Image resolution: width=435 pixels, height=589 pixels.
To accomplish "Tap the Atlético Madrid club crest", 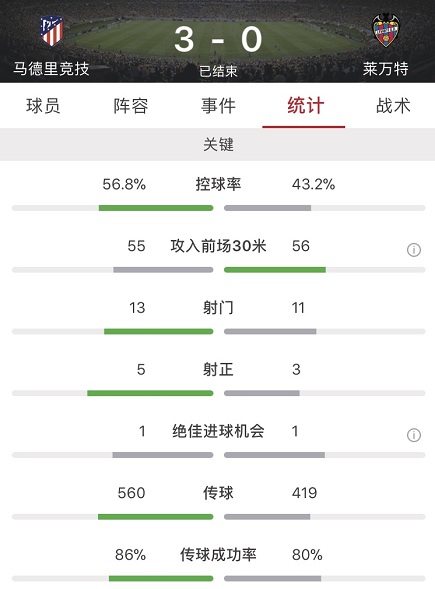I will tap(51, 31).
